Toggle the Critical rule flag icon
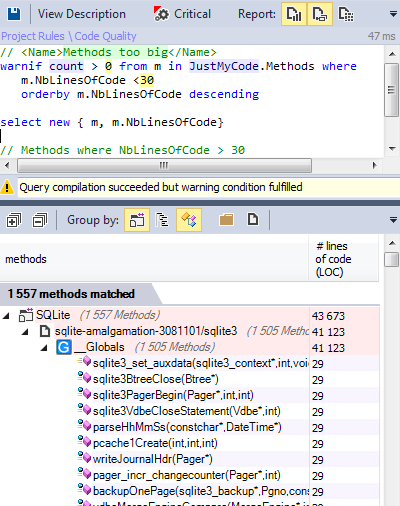Image resolution: width=400 pixels, height=506 pixels. tap(162, 14)
